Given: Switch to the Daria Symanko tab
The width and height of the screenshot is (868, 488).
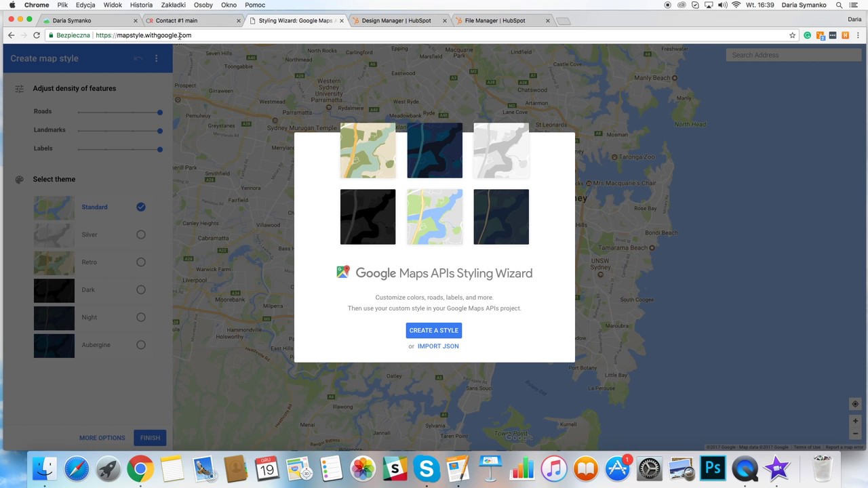Looking at the screenshot, I should [88, 20].
